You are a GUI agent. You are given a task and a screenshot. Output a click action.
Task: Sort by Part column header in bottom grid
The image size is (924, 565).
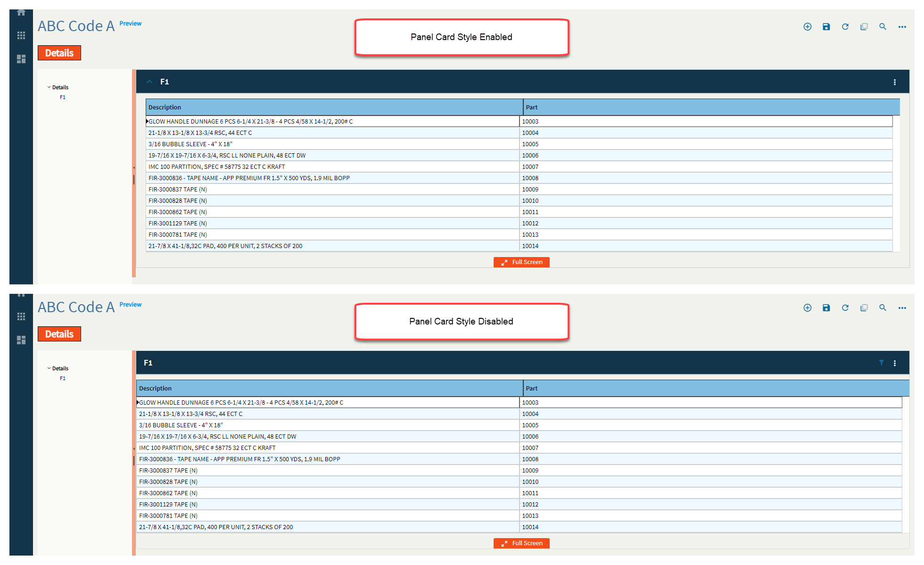tap(716, 388)
